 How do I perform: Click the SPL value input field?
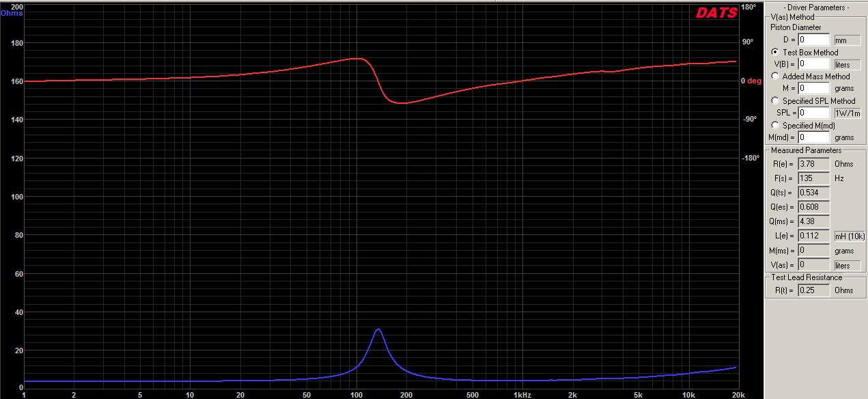(813, 113)
